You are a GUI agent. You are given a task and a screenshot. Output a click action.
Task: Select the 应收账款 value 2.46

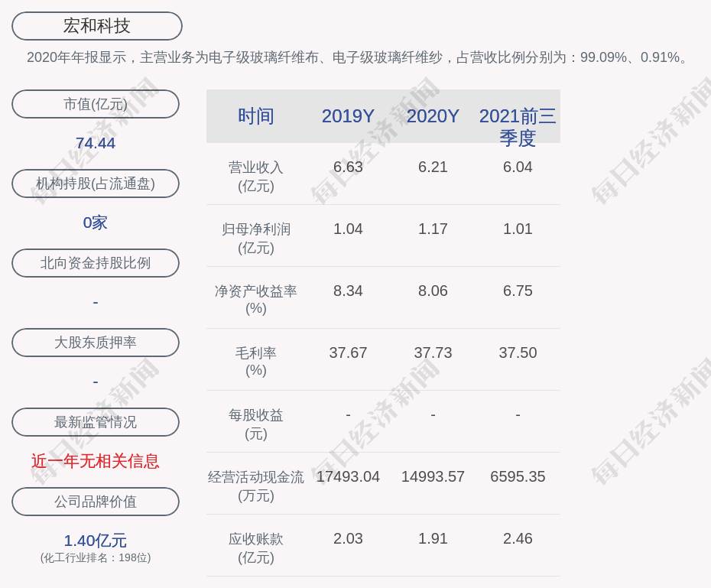[518, 538]
